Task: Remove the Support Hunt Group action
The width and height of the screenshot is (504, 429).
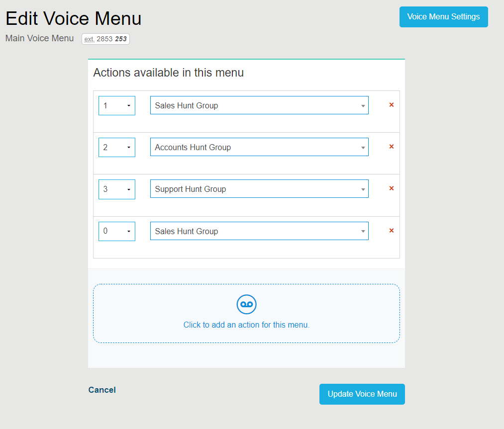Action: click(391, 188)
